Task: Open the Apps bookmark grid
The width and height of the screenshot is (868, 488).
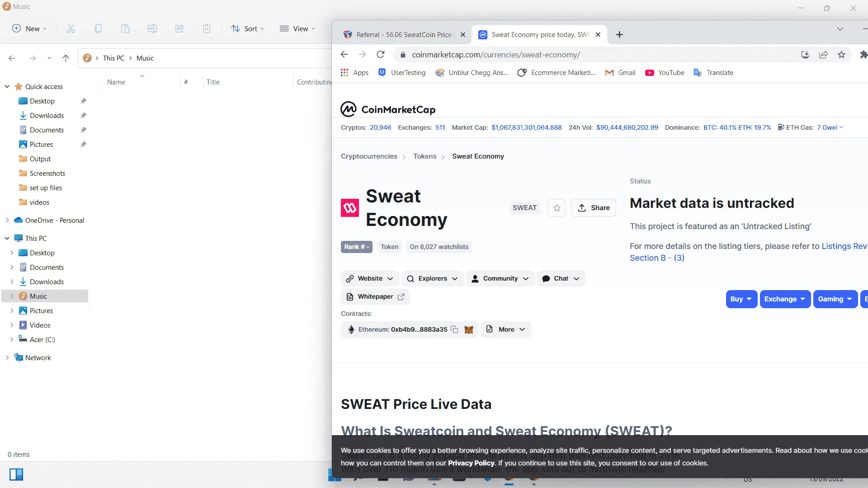Action: click(x=355, y=73)
